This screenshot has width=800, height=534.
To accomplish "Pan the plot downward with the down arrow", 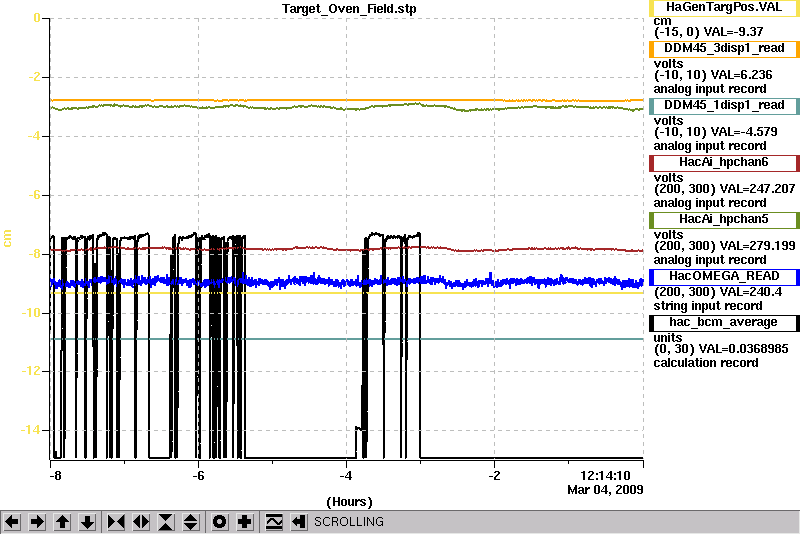I will click(87, 522).
